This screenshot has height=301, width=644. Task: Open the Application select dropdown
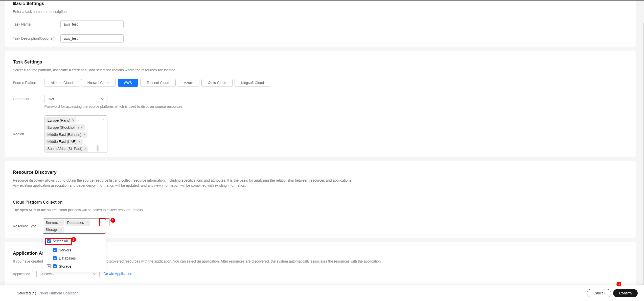pos(68,274)
